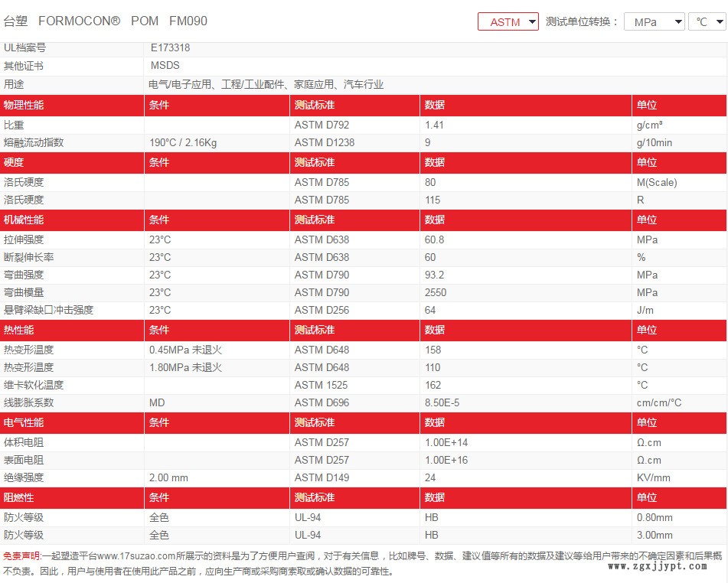Image resolution: width=728 pixels, height=583 pixels.
Task: Open the ASTM standard dropdown
Action: (508, 22)
